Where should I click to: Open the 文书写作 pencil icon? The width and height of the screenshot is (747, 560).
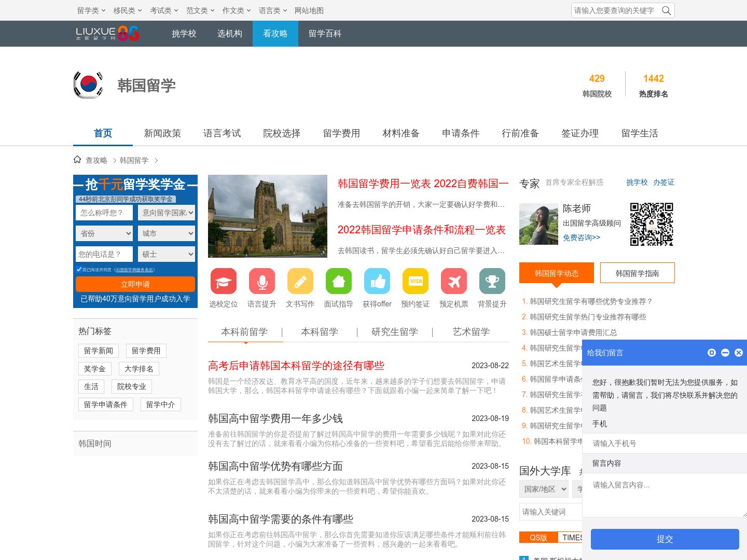pos(300,281)
